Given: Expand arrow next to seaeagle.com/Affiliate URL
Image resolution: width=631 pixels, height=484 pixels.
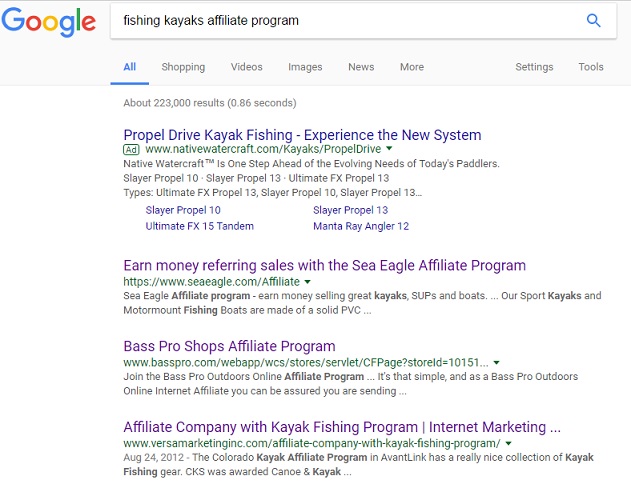Looking at the screenshot, I should (x=307, y=282).
